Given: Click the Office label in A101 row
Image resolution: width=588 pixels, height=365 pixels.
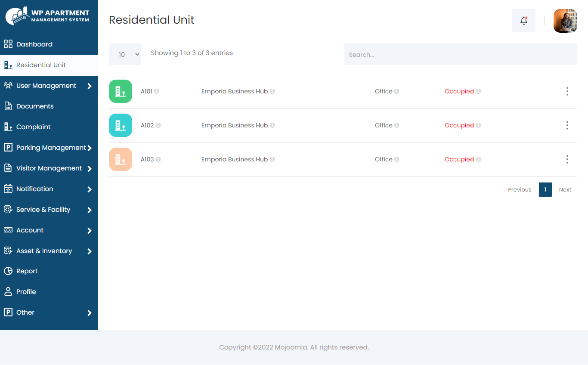Looking at the screenshot, I should point(384,91).
